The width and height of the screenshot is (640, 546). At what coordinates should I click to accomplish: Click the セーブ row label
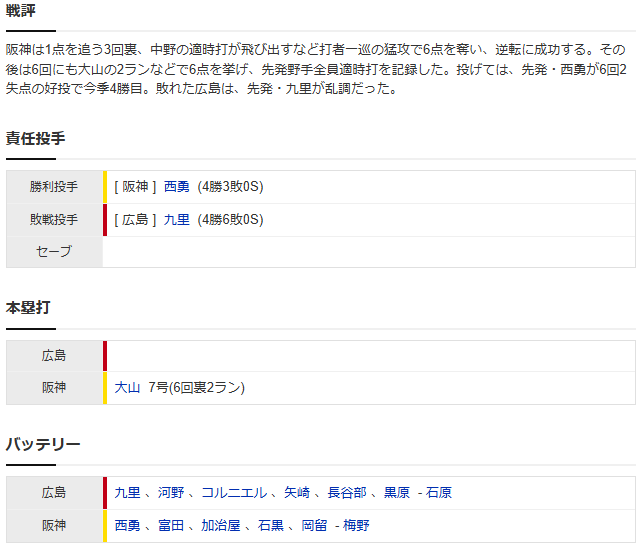click(x=54, y=251)
